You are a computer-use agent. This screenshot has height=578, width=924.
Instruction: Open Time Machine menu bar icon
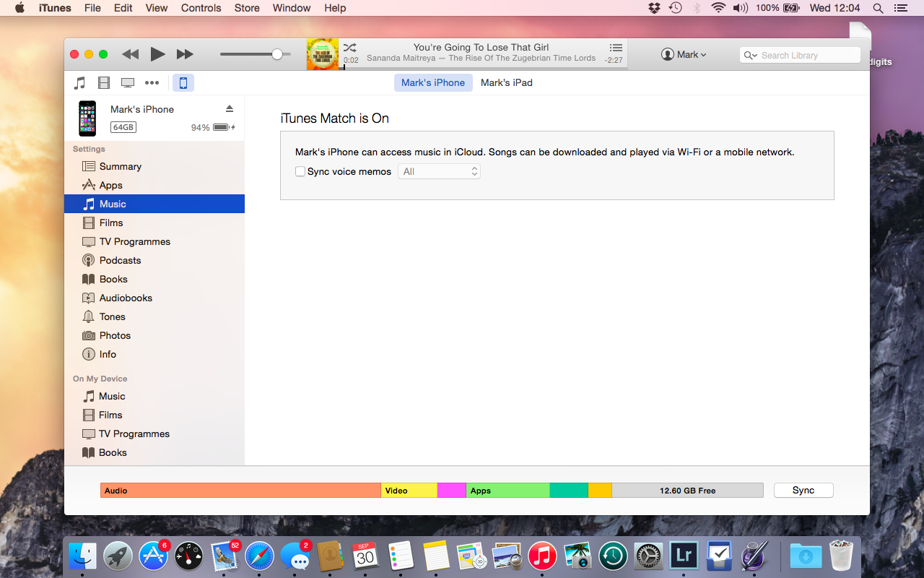coord(675,8)
